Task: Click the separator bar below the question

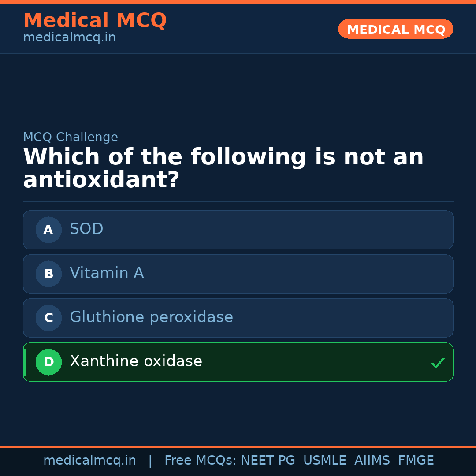Action: tap(238, 201)
